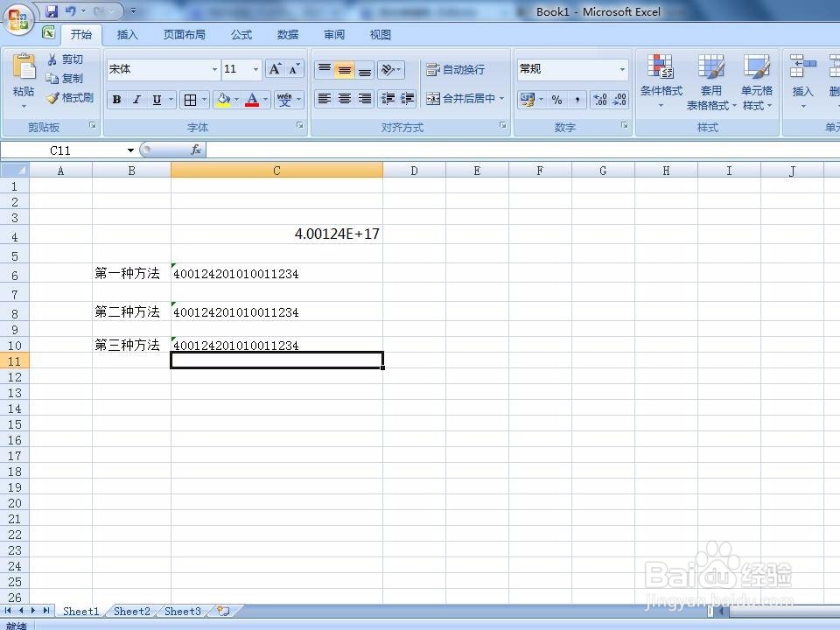Cut the selection with 剪切
The image size is (840, 630).
[66, 59]
